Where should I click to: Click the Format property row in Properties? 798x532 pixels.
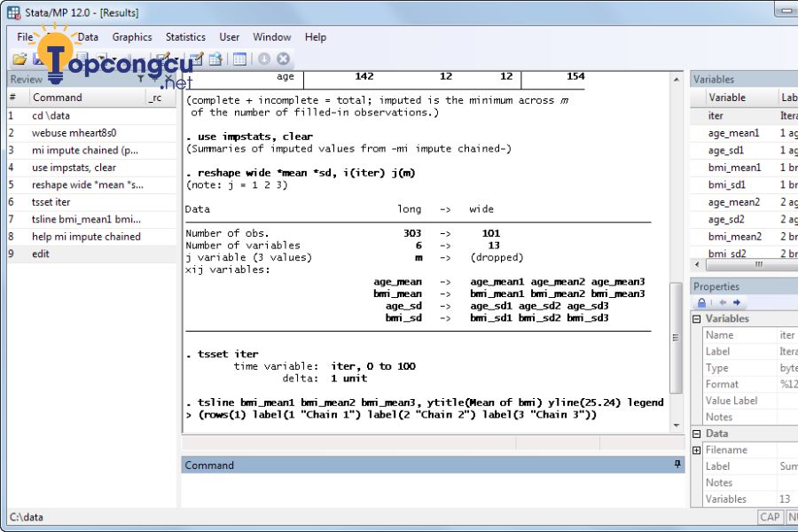tap(750, 384)
